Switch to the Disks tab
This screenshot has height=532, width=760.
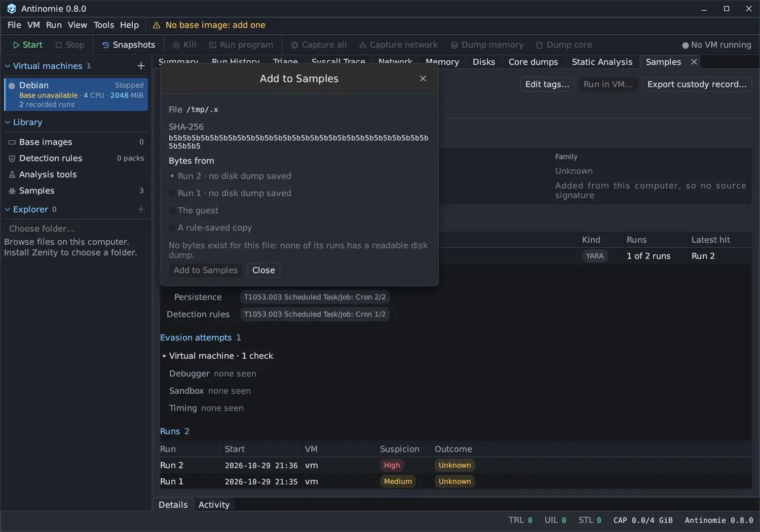[x=484, y=62]
